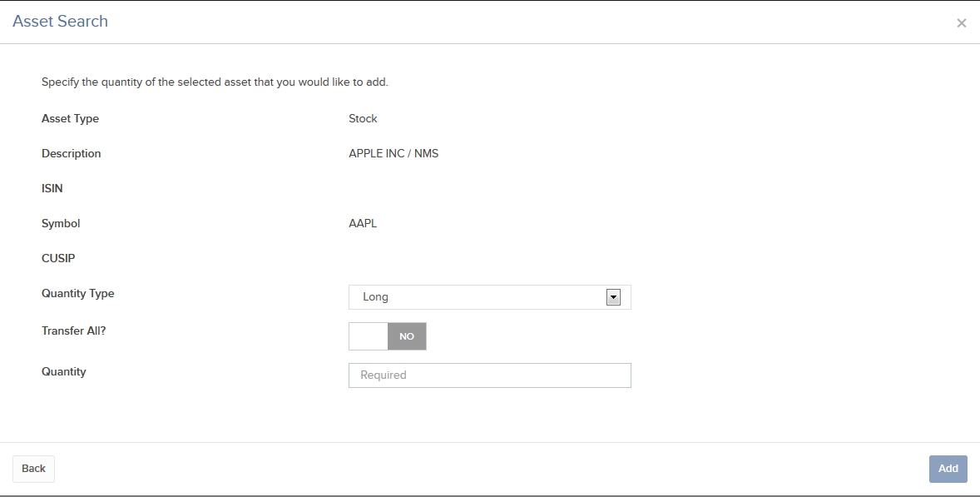980x497 pixels.
Task: Focus the Quantity required input field
Action: tap(489, 375)
